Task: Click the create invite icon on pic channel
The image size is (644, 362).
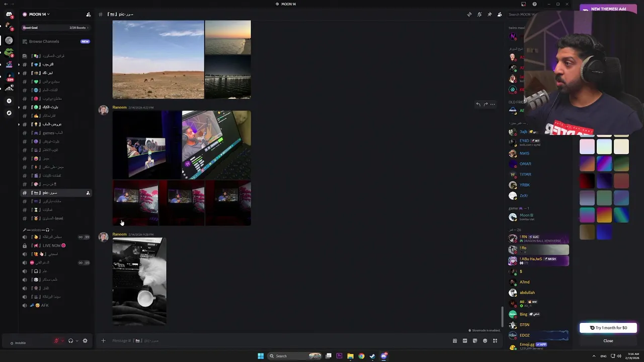Action: (x=88, y=193)
